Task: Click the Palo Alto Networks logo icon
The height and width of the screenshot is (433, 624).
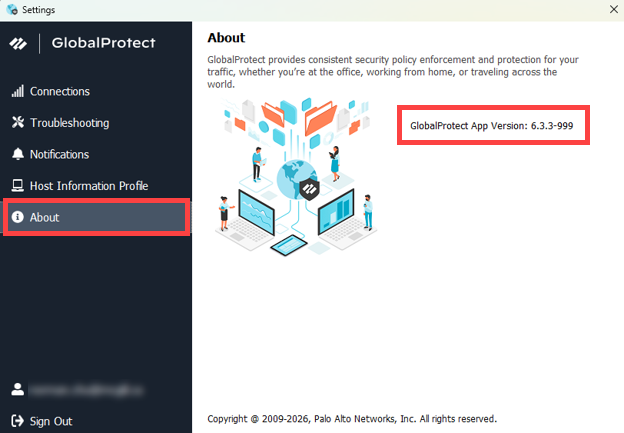Action: (x=18, y=43)
